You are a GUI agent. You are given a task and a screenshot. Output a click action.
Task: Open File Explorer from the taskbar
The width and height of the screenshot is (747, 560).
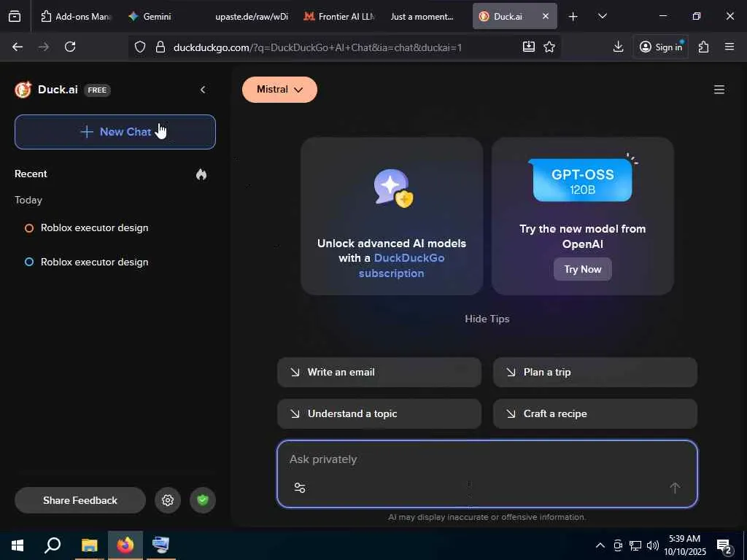coord(89,545)
